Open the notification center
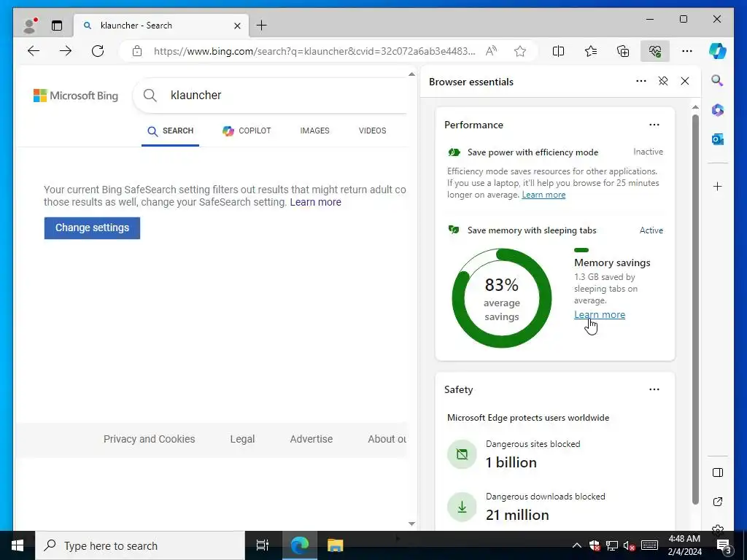Screen dimensions: 747x560 click(724, 545)
